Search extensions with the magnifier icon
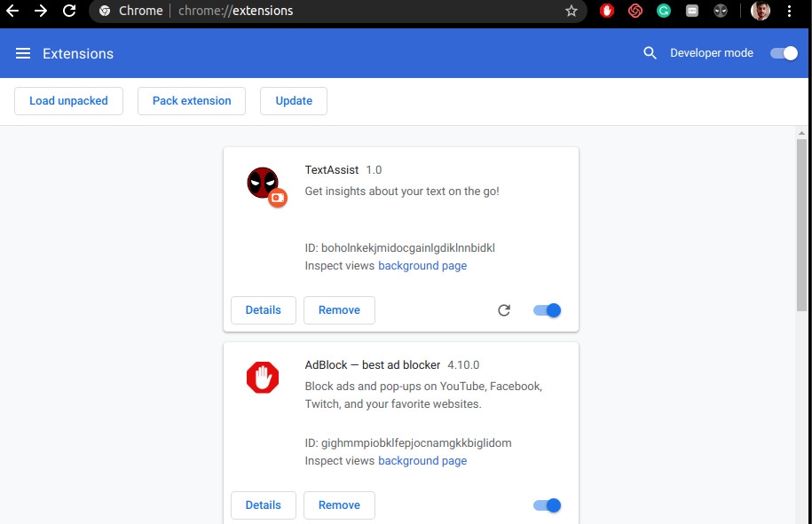 tap(650, 53)
